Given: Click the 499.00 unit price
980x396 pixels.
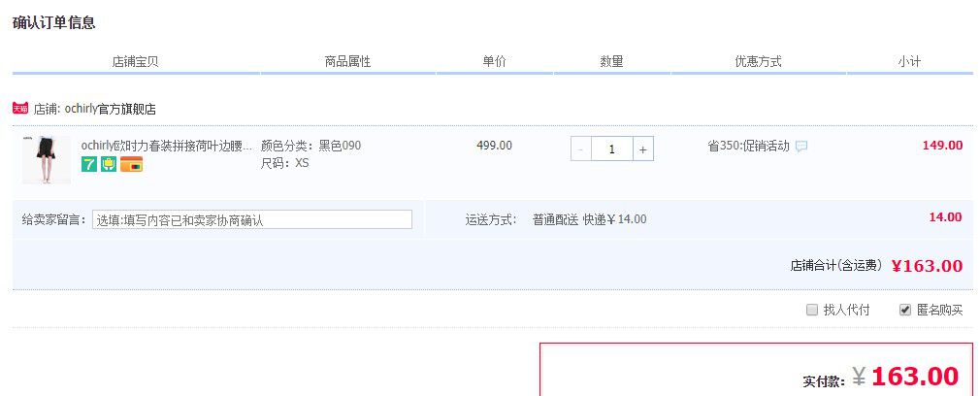Looking at the screenshot, I should [495, 146].
